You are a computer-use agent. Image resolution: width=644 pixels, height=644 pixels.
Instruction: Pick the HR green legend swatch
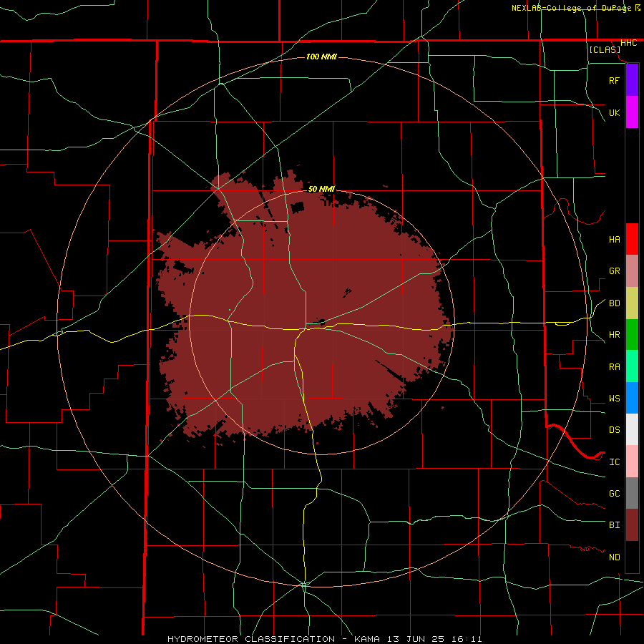click(x=632, y=335)
